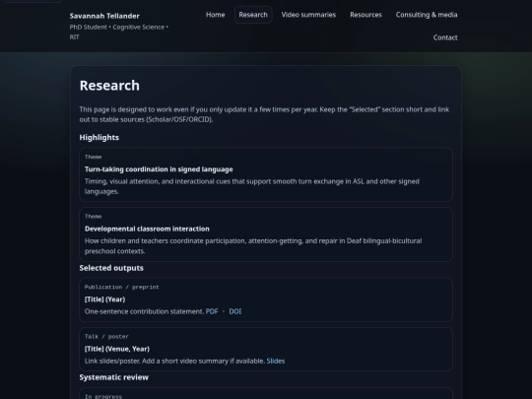The height and width of the screenshot is (399, 532).
Task: Click the 'Publication / preprint' label
Action: pos(122,287)
